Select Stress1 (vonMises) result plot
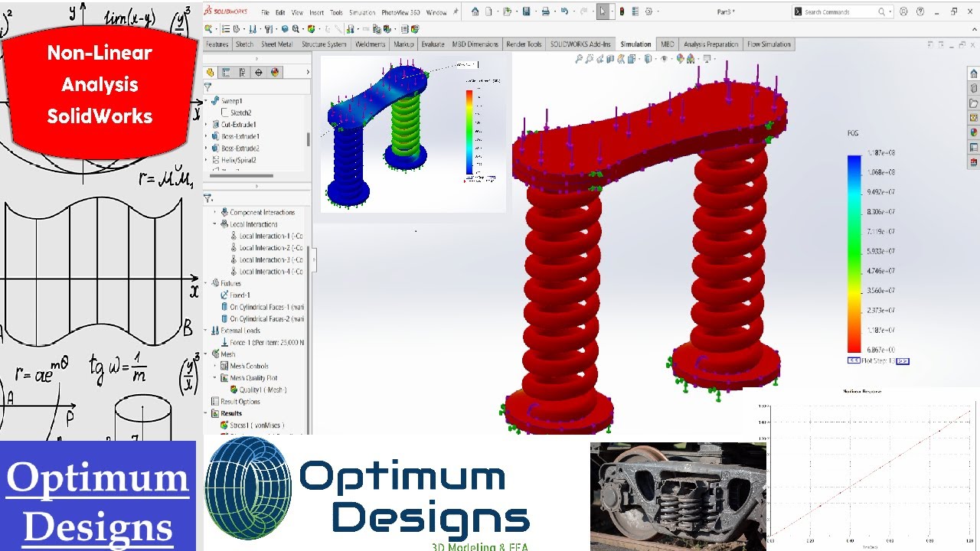 [x=252, y=425]
